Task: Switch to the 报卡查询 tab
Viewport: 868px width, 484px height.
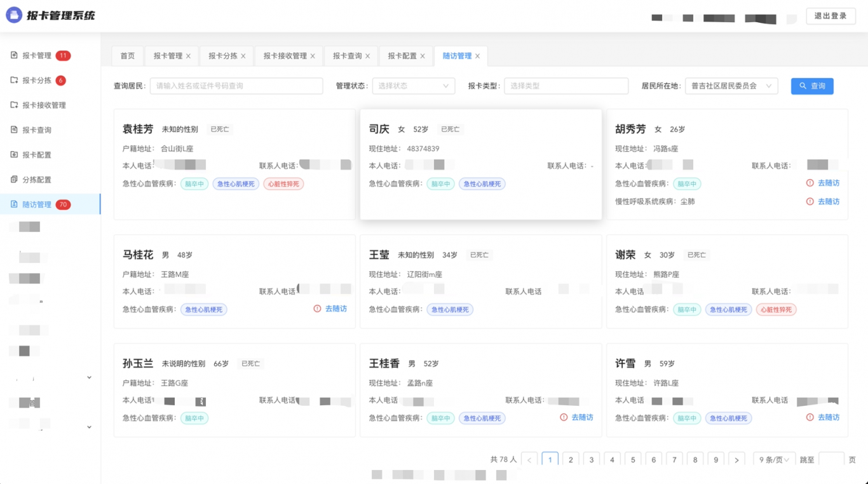Action: (x=348, y=56)
